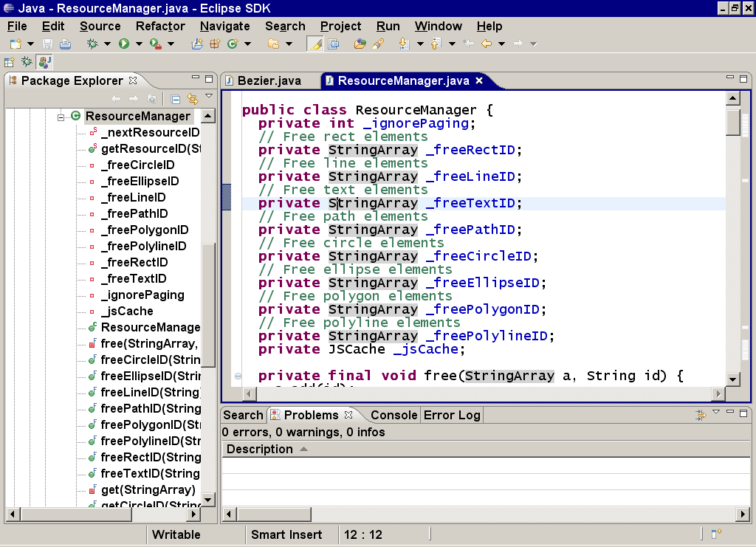The height and width of the screenshot is (547, 756).
Task: Click the Problems view filter icon
Action: 700,416
